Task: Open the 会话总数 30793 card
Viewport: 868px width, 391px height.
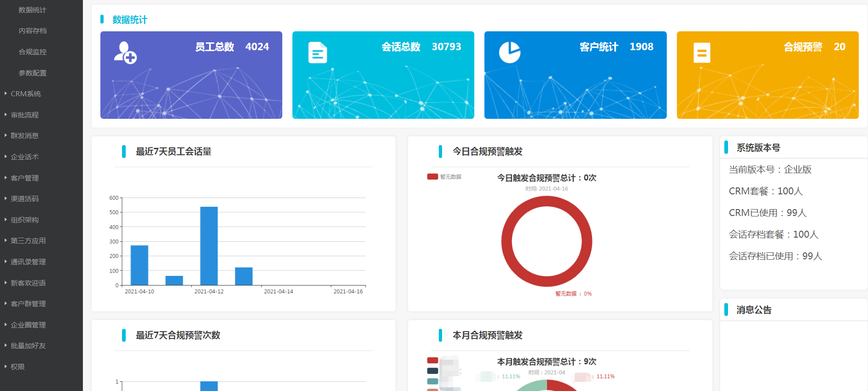Action: click(x=383, y=75)
